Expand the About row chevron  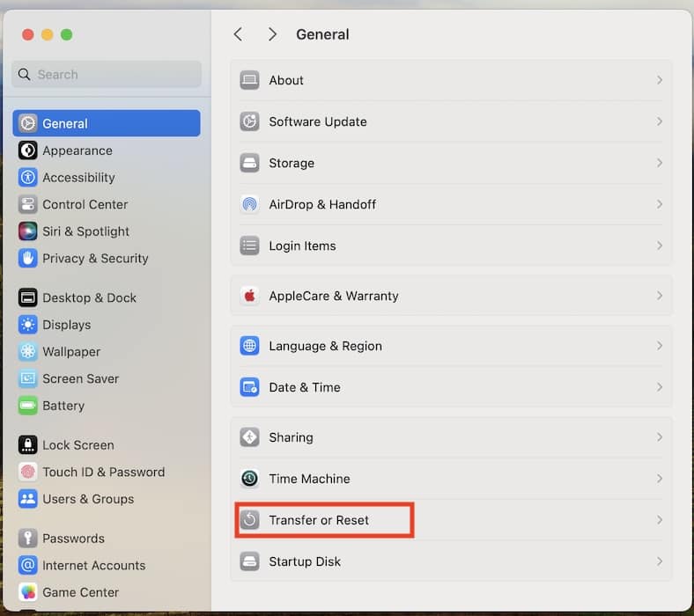click(660, 80)
